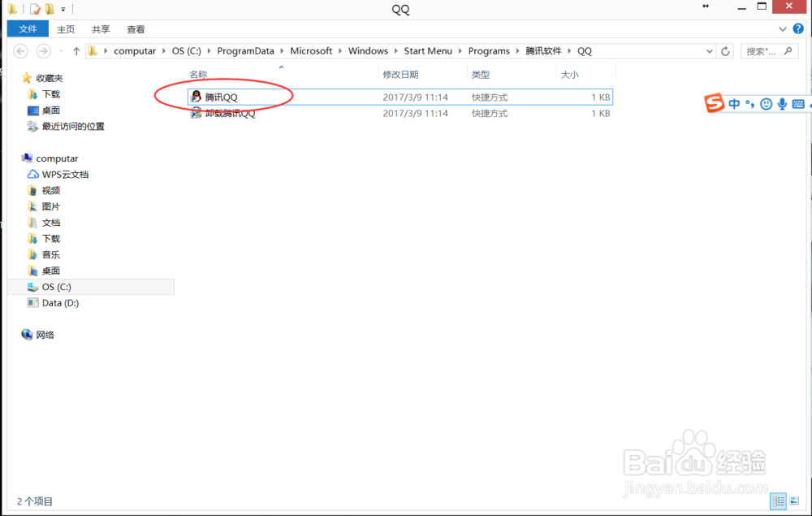Expand the arrow after Programs in path

click(517, 50)
